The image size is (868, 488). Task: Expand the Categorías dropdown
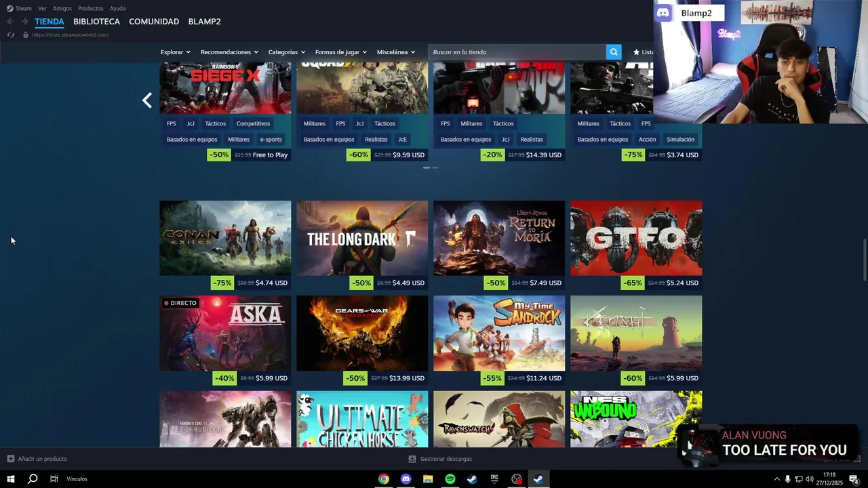287,52
